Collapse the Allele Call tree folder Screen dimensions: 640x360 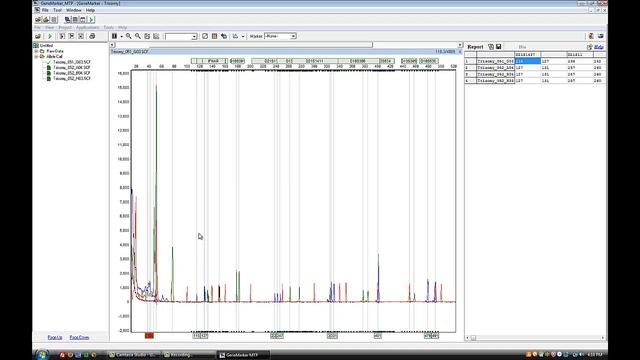[x=36, y=57]
